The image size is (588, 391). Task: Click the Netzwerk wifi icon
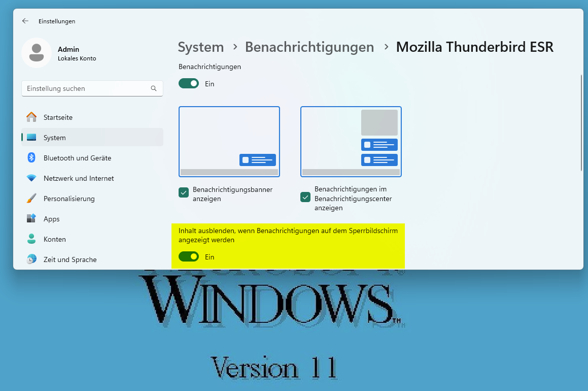(31, 178)
